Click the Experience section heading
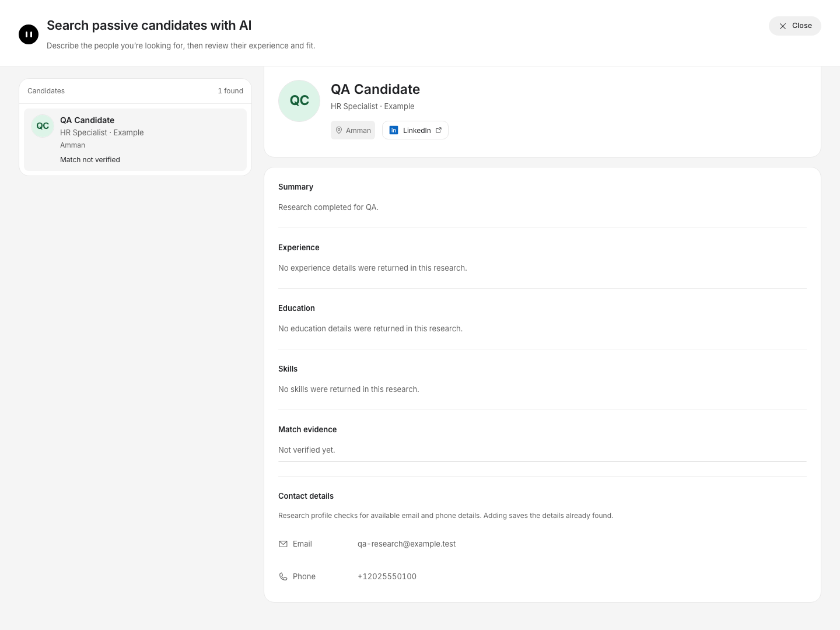The image size is (840, 630). [x=299, y=247]
